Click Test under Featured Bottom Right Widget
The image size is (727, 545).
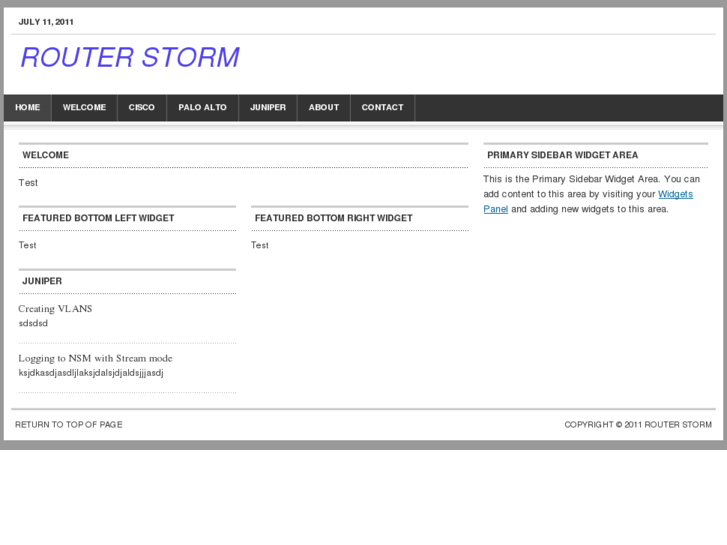260,245
